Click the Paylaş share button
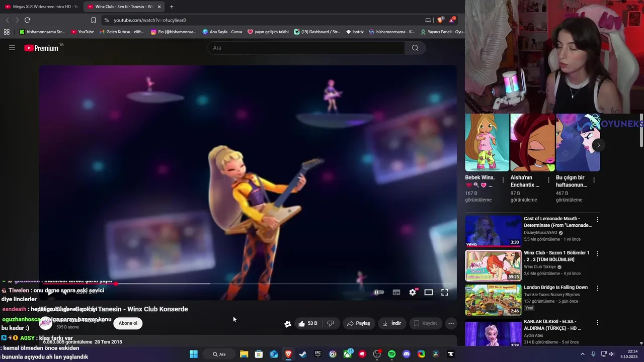The image size is (644, 362). 358,323
